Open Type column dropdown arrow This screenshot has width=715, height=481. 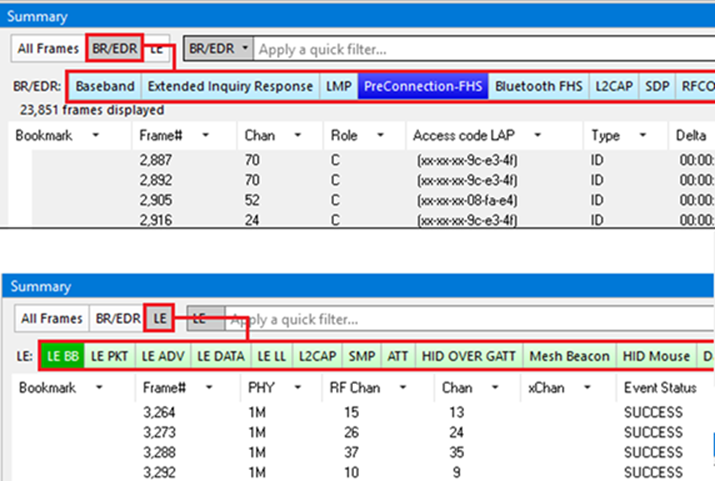coord(643,135)
